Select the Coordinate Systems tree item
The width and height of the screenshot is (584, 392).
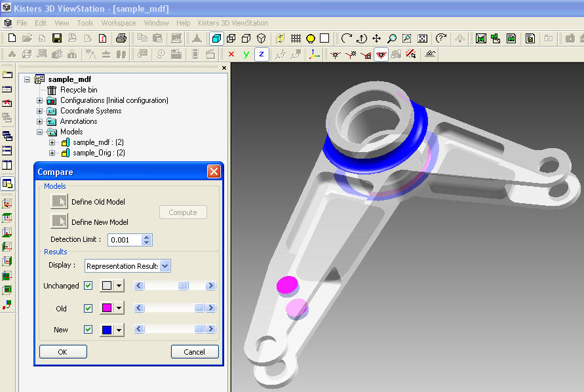pos(91,111)
